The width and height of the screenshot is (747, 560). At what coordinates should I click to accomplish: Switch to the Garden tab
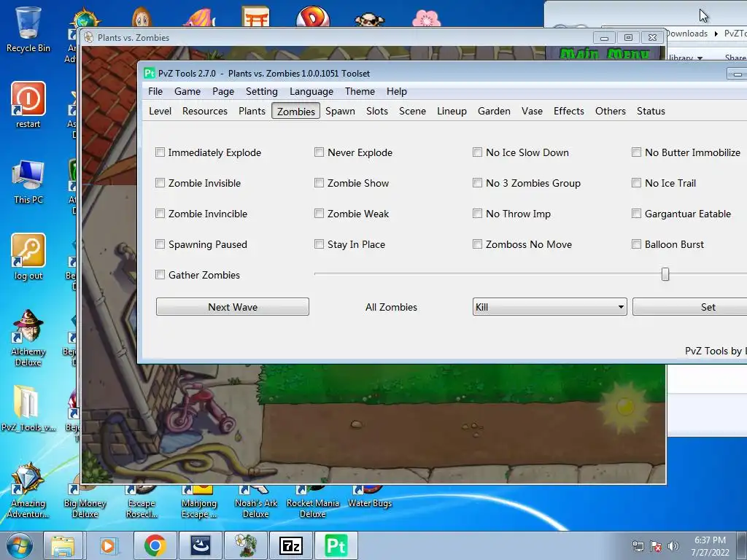(x=494, y=111)
